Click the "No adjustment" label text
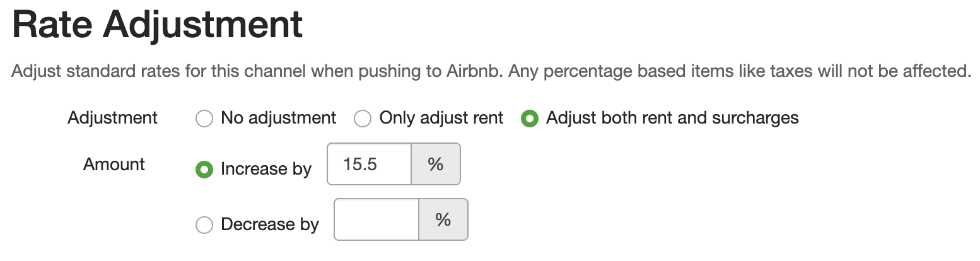 tap(279, 118)
